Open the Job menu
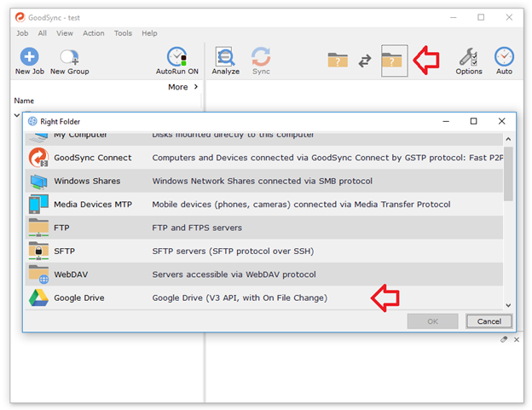 tap(22, 33)
